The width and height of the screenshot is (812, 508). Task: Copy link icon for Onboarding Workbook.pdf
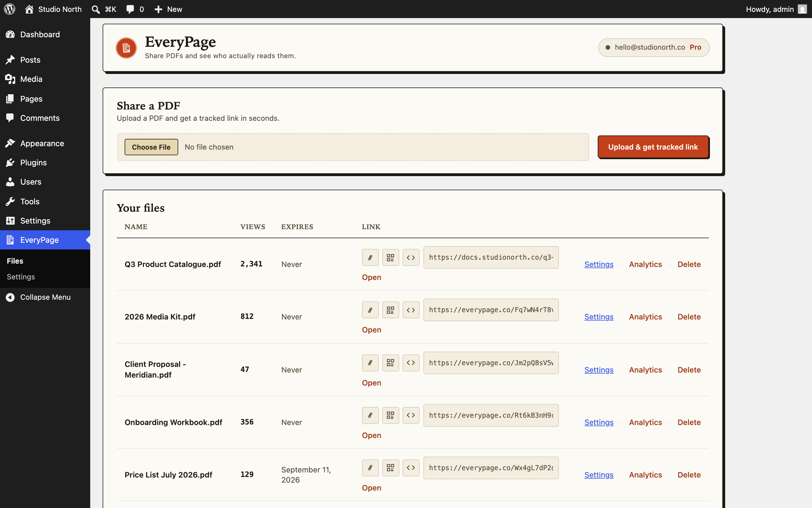(370, 415)
